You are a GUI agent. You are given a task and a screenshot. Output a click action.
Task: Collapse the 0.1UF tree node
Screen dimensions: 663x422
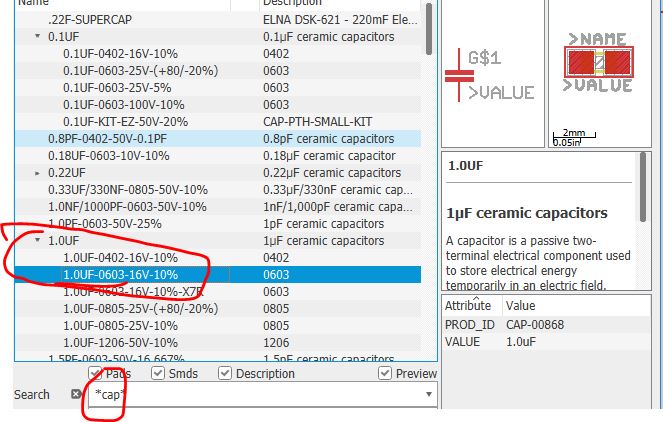[38, 37]
